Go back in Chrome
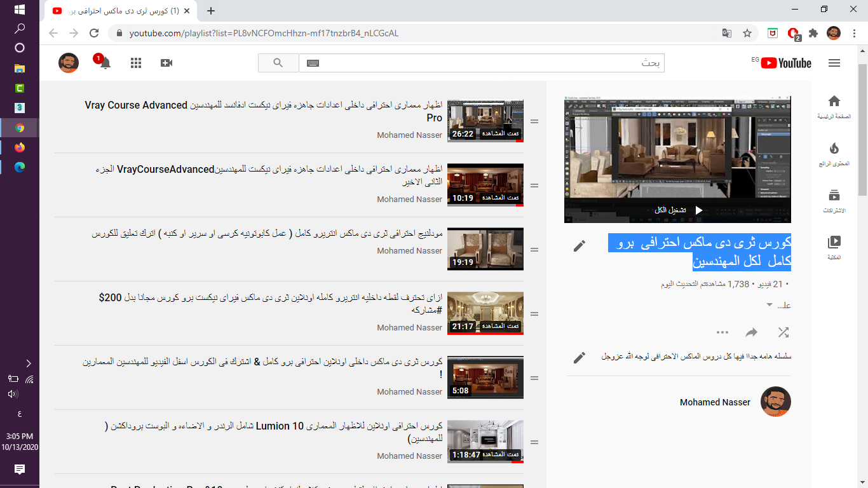The width and height of the screenshot is (868, 488). [53, 33]
